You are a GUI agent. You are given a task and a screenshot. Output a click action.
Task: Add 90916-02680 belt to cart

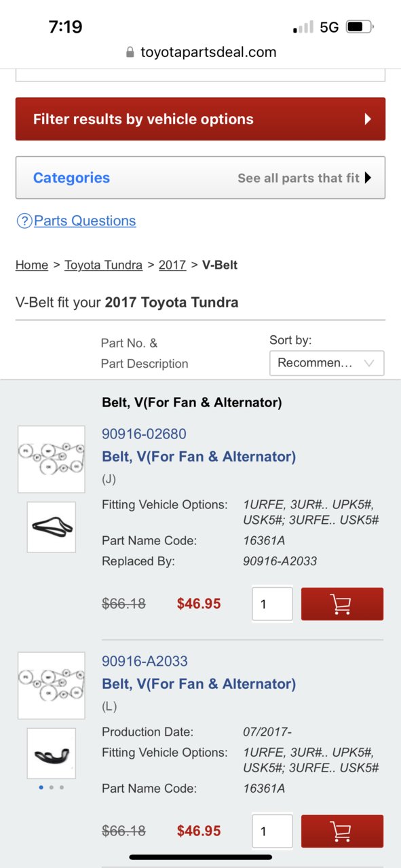[342, 604]
